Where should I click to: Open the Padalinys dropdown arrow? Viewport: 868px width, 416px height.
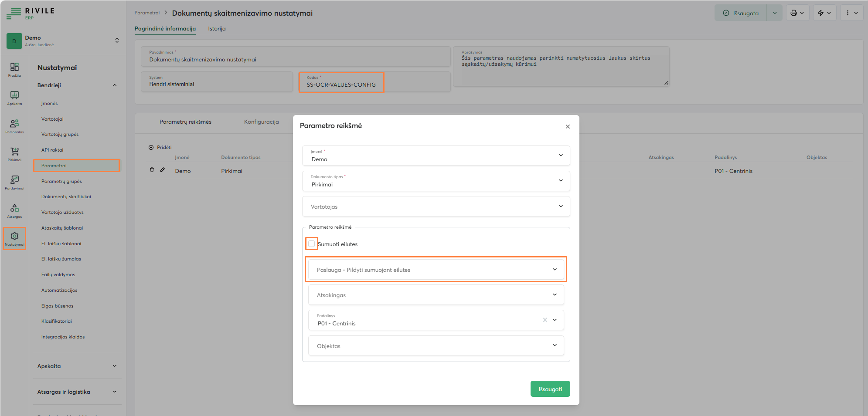click(x=555, y=320)
